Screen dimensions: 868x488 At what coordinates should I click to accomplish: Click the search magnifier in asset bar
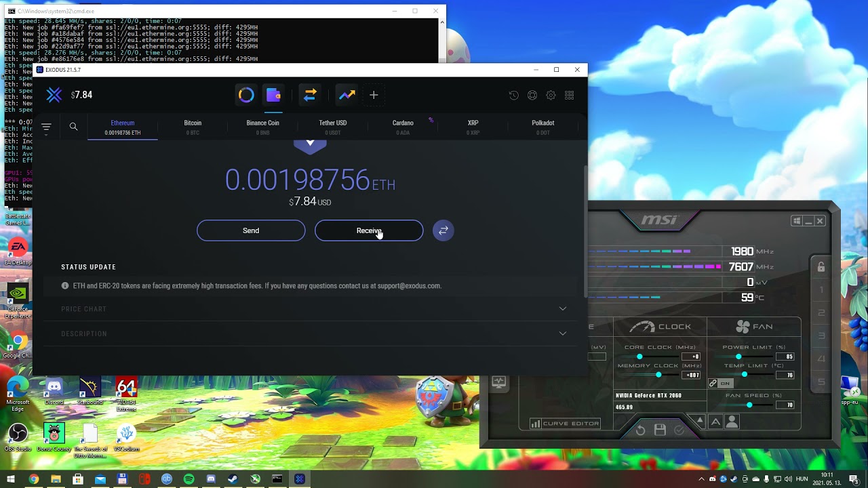point(73,127)
